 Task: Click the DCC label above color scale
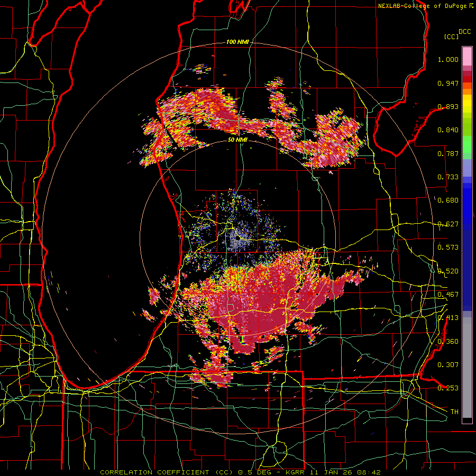click(x=465, y=32)
